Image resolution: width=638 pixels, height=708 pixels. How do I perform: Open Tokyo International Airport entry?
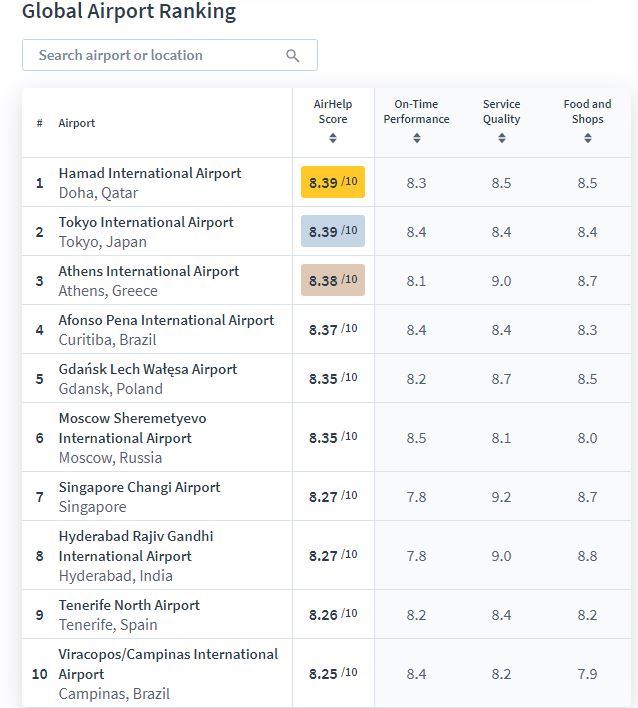146,222
